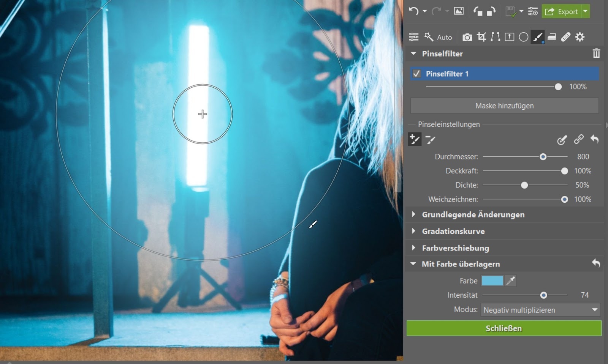Rotate image left with rotate icon
This screenshot has height=364, width=608.
478,11
